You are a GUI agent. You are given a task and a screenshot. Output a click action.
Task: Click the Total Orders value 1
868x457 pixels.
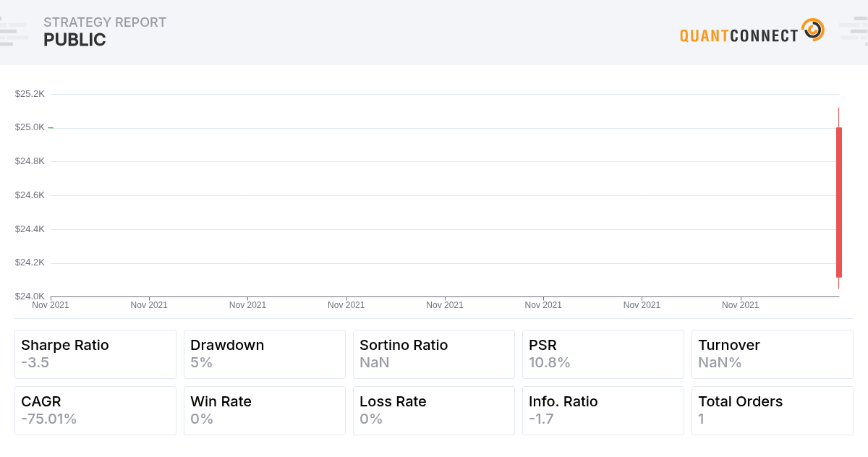pyautogui.click(x=701, y=419)
